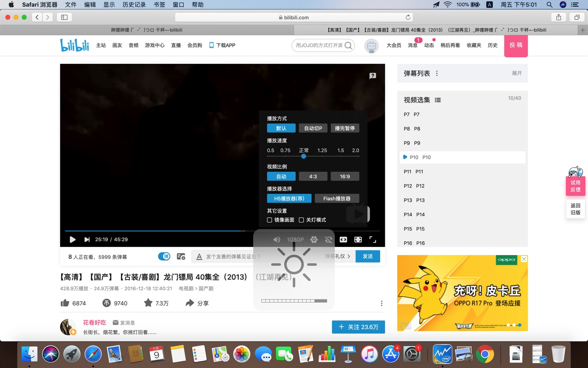Open danmaku font style A icon
588x368 pixels.
pos(199,256)
